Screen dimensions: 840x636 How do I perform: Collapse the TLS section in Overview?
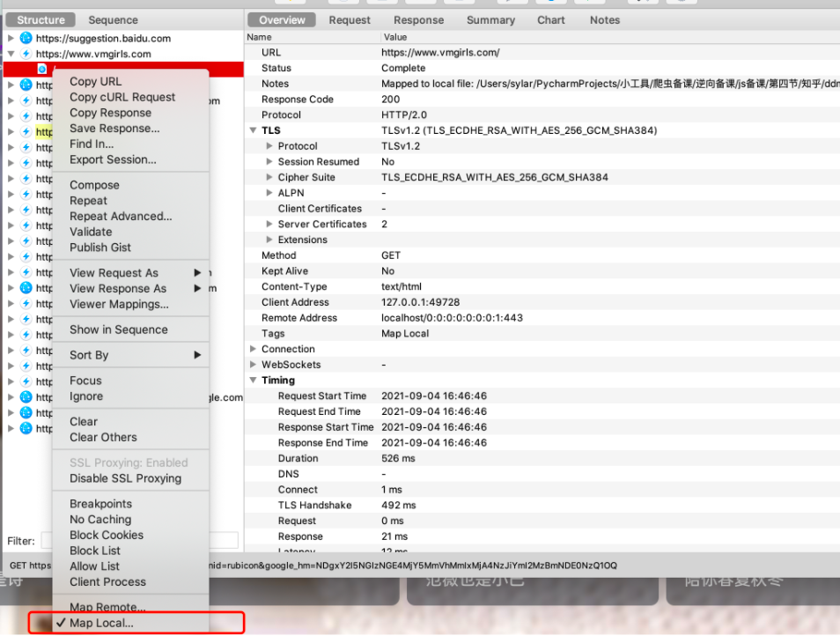pyautogui.click(x=253, y=130)
